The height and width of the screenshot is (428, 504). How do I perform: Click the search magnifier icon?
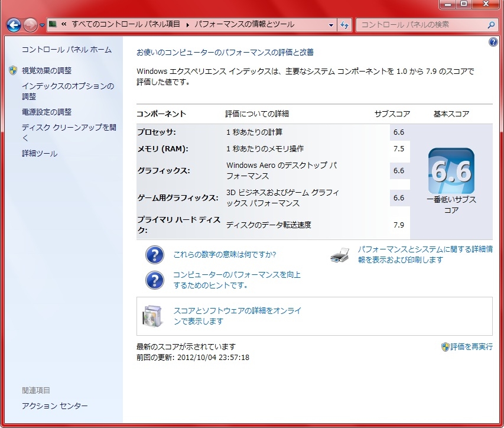491,25
